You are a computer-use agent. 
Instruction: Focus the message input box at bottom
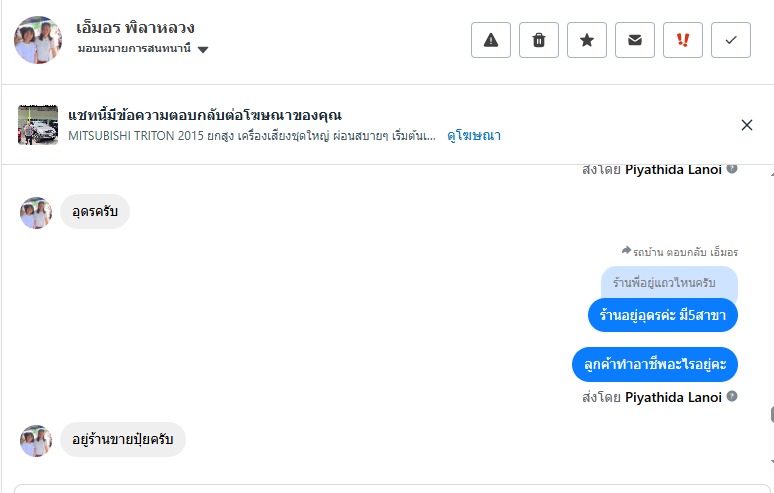tap(390, 488)
